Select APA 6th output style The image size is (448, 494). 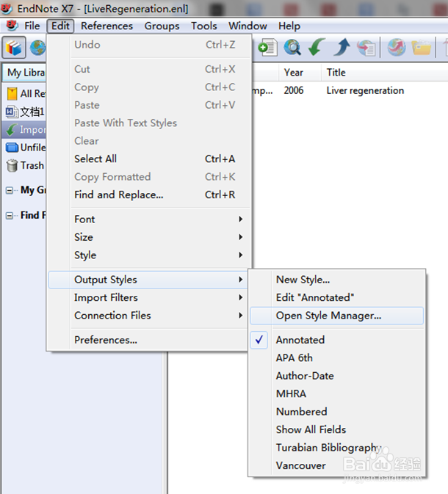336,358
